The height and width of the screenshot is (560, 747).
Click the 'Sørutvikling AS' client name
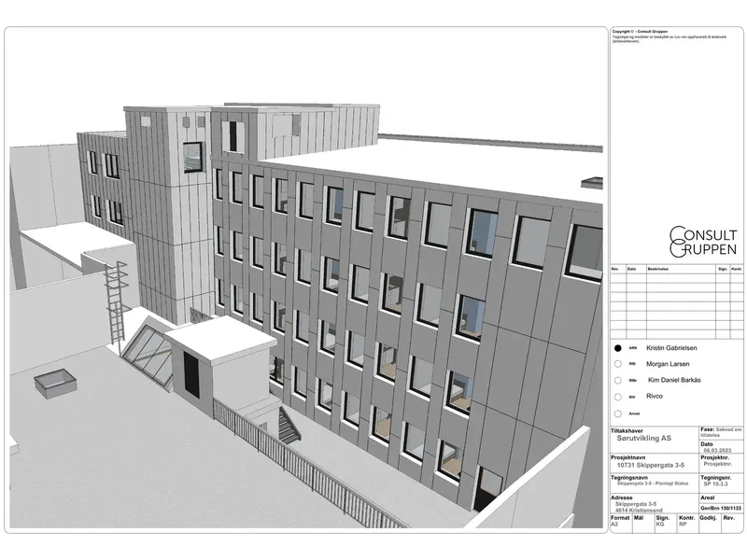[x=643, y=438]
